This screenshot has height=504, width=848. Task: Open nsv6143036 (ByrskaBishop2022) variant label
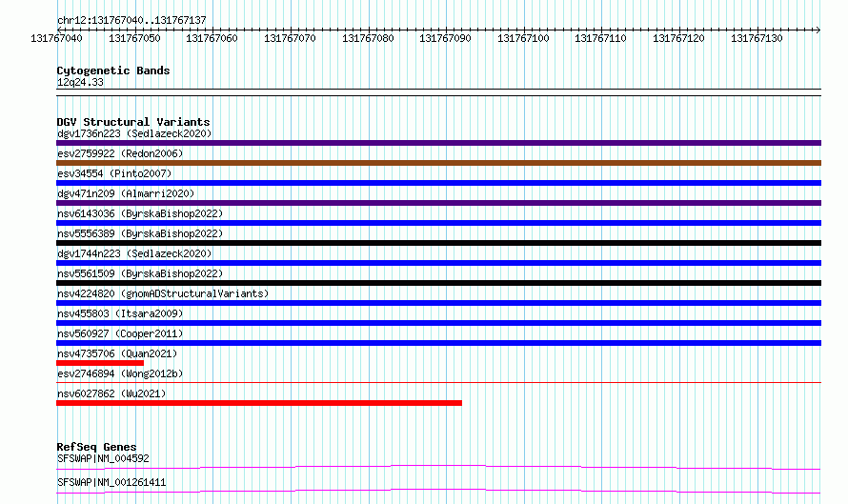pyautogui.click(x=140, y=213)
